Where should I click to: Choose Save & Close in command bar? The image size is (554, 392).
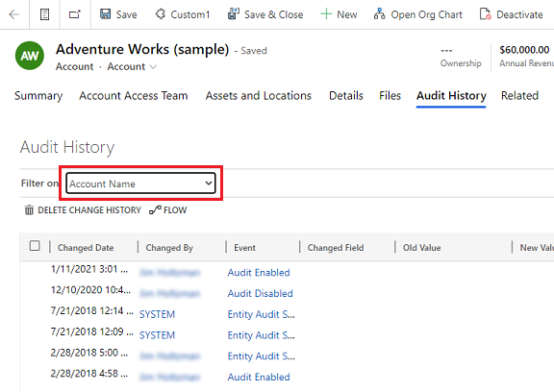point(265,14)
